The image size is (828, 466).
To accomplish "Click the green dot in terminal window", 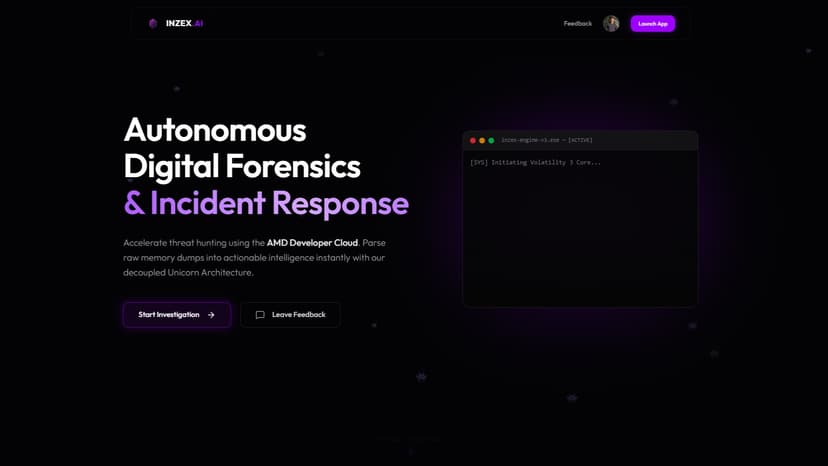I will tap(491, 141).
